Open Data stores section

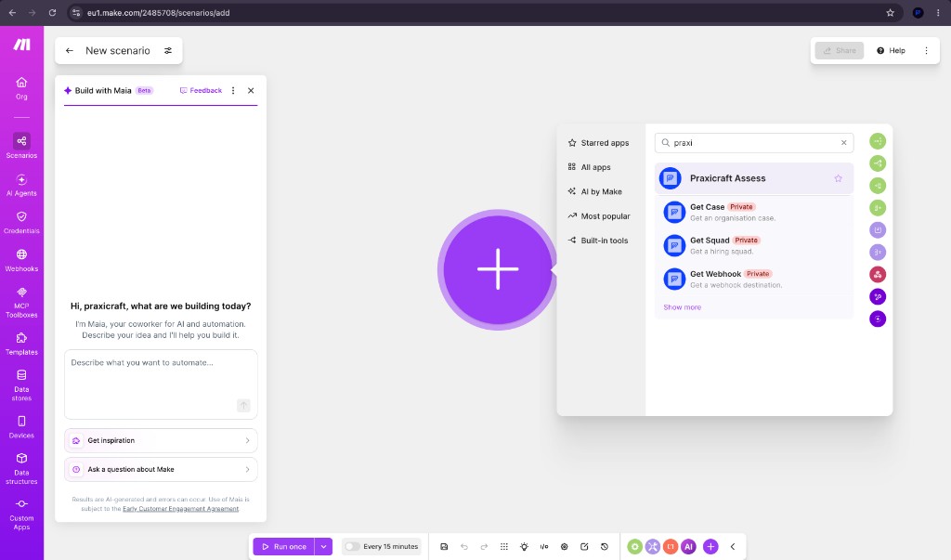(x=21, y=385)
